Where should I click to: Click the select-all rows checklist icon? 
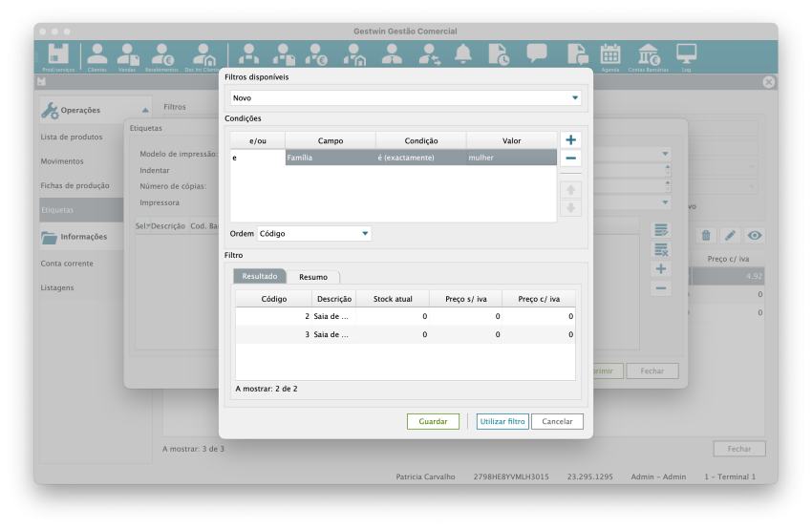point(661,230)
